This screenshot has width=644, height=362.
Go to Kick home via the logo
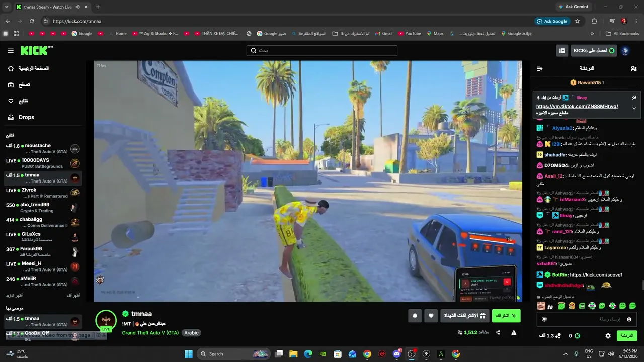coord(36,50)
